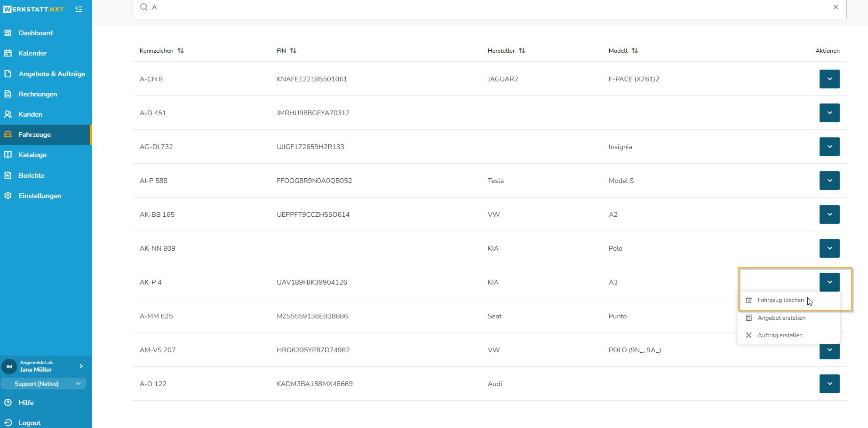This screenshot has width=868, height=428.
Task: Click the search magnifier icon
Action: (144, 7)
